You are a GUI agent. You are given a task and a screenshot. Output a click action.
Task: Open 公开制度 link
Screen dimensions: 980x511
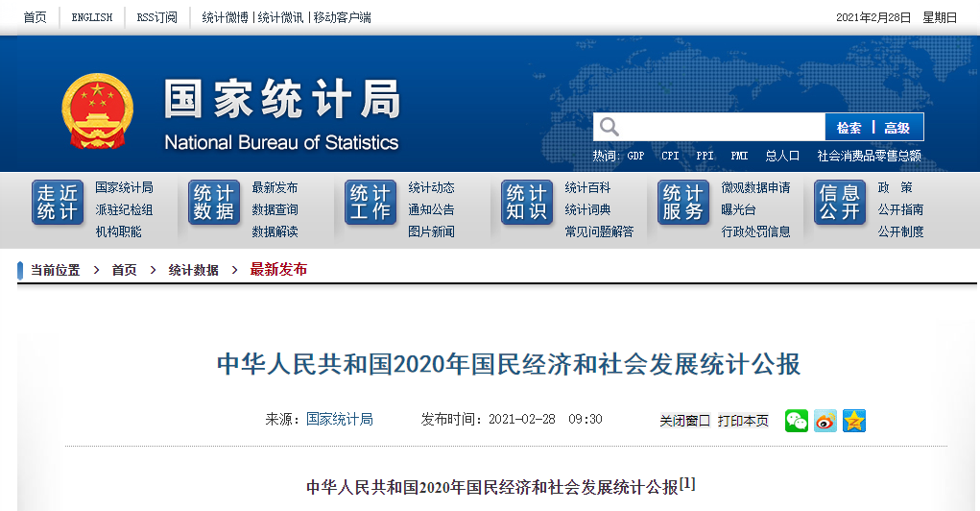tap(900, 231)
